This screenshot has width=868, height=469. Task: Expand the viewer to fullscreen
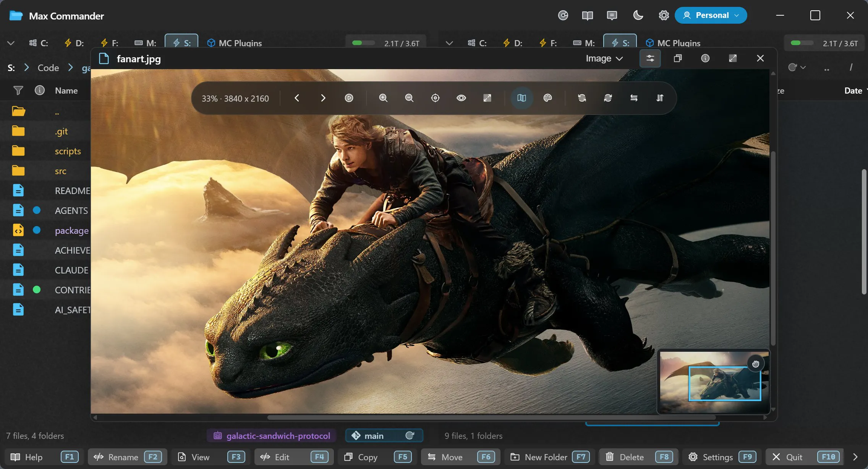tap(733, 58)
